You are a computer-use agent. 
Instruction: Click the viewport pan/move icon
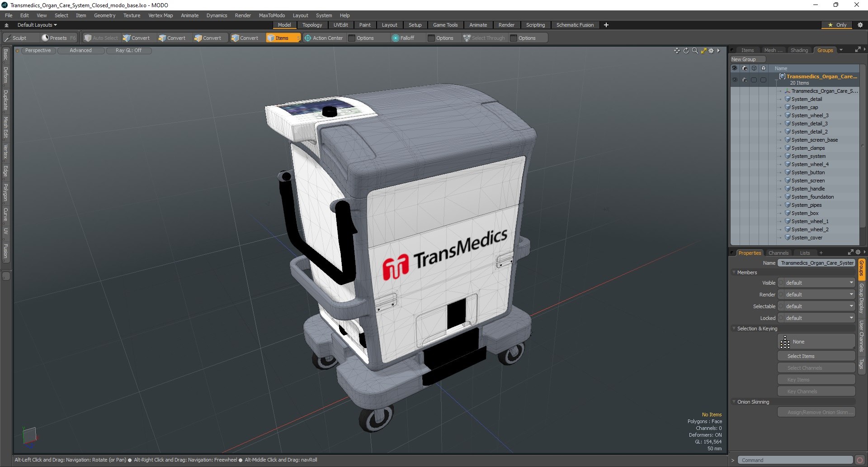pos(677,51)
